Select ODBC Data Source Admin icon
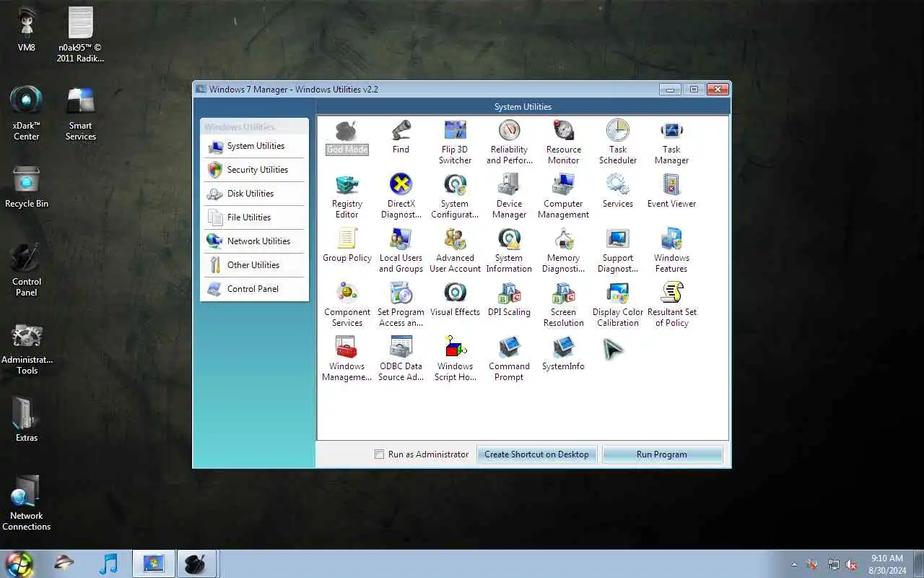This screenshot has width=924, height=578. (x=401, y=348)
